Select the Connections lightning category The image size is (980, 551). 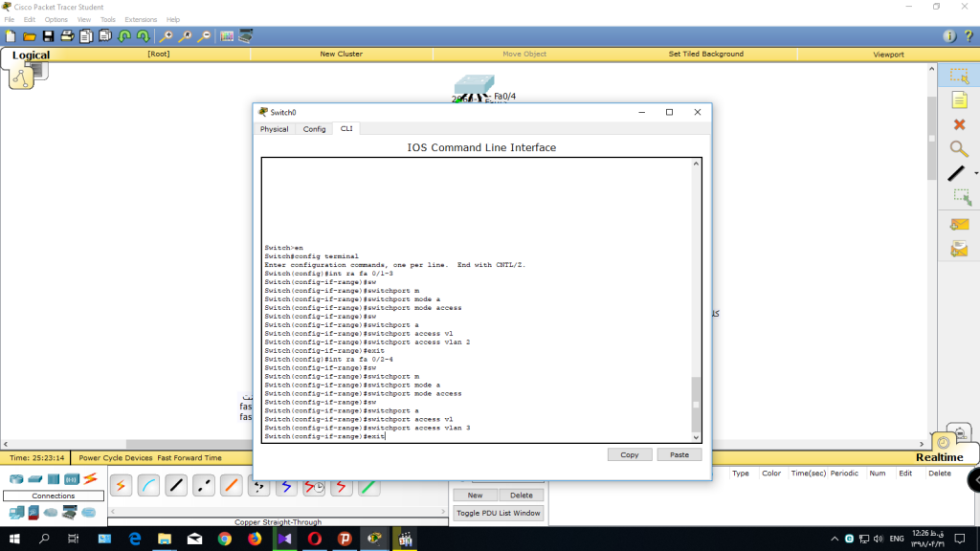(x=90, y=479)
